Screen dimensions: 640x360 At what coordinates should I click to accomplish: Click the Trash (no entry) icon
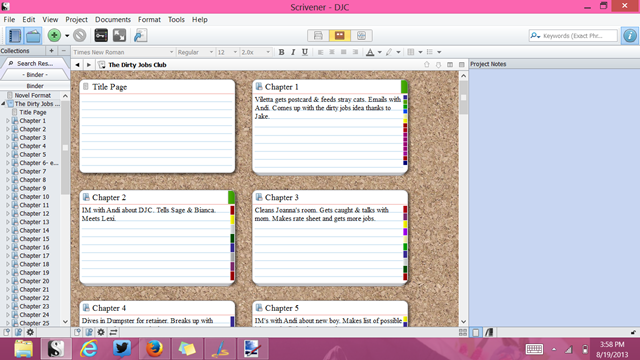point(80,36)
